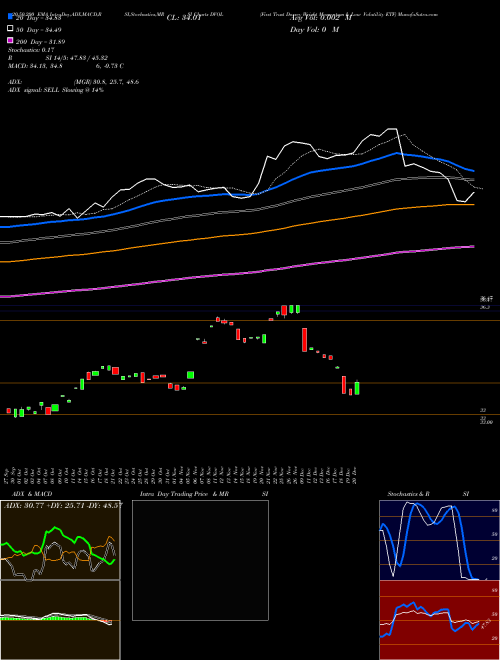The height and width of the screenshot is (660, 500).
Task: Click the 'MACD: 34.13, 34.8' readout line
Action: click(36, 66)
